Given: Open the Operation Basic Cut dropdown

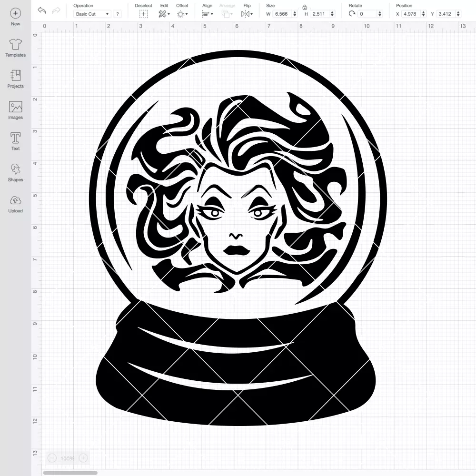Looking at the screenshot, I should (92, 14).
